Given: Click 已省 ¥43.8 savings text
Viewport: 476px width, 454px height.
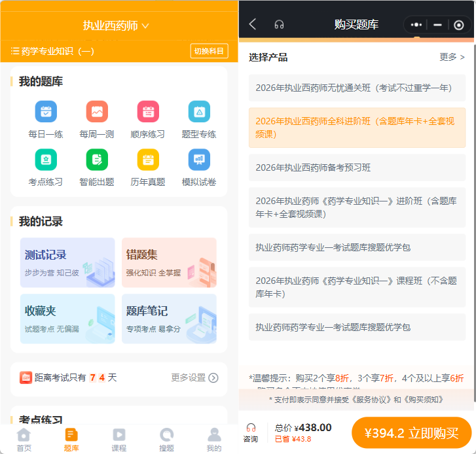Looking at the screenshot, I should 293,439.
